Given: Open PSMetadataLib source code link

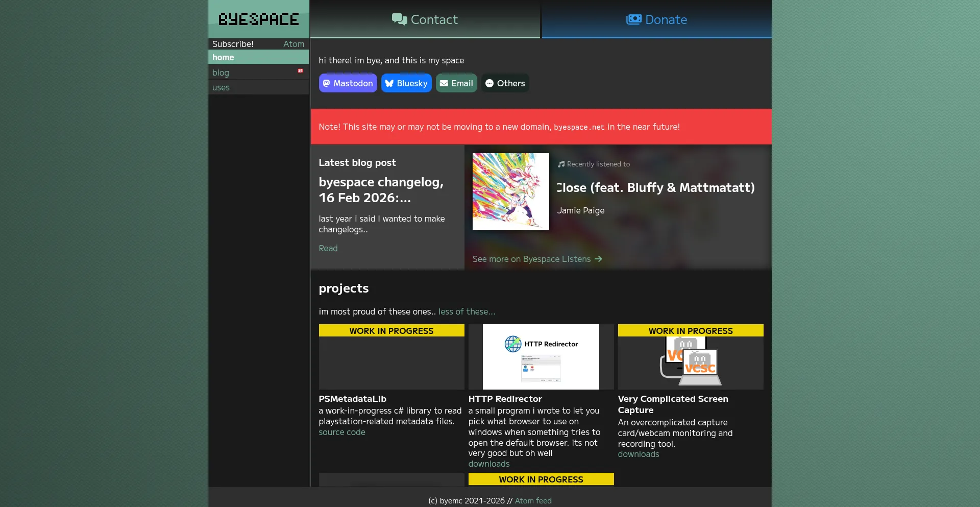Looking at the screenshot, I should pos(342,432).
